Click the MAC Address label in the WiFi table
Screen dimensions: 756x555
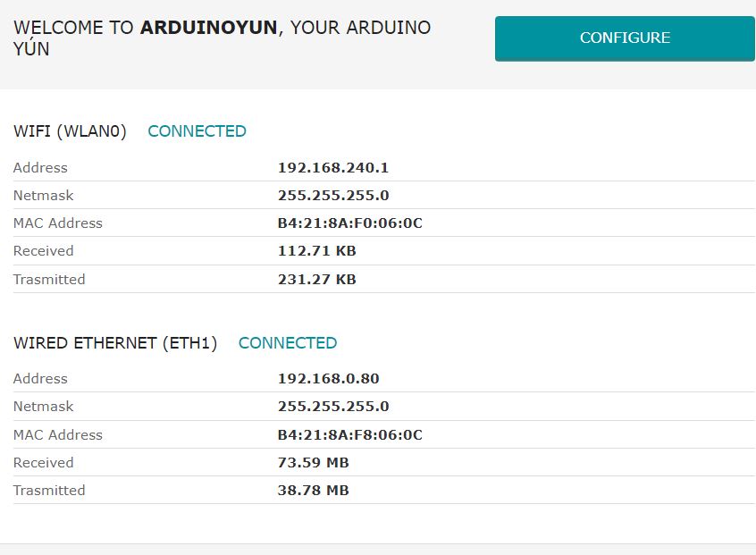(x=58, y=223)
